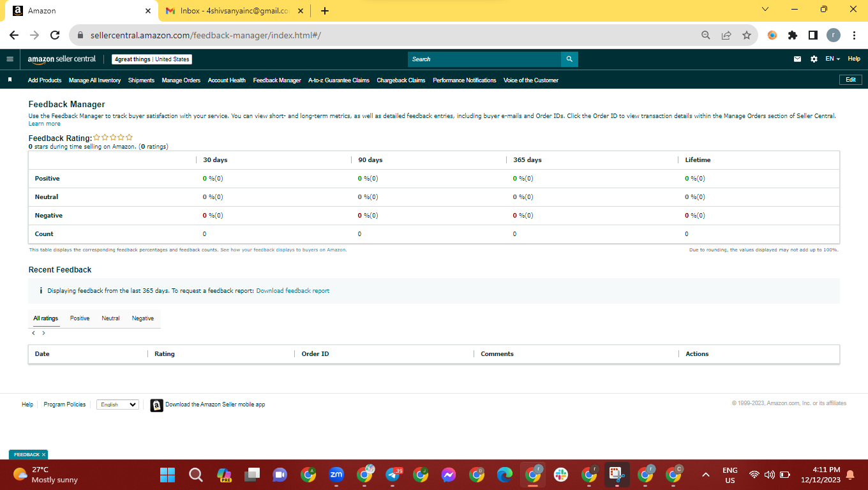Bookmark this page with the star icon

point(747,35)
